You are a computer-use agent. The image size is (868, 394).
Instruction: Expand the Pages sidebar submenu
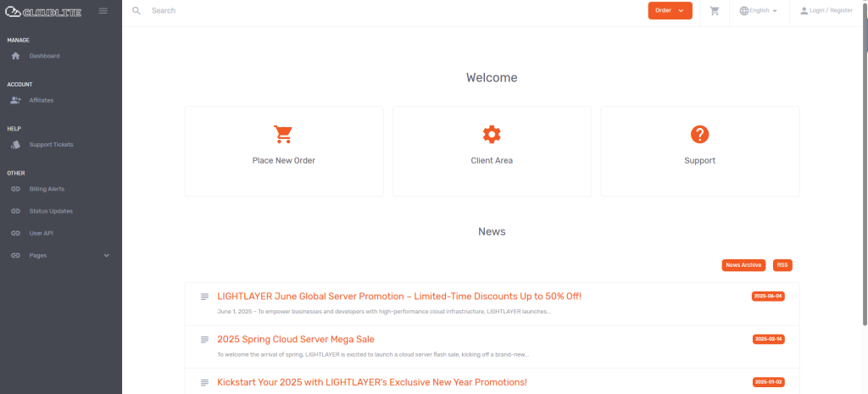106,255
